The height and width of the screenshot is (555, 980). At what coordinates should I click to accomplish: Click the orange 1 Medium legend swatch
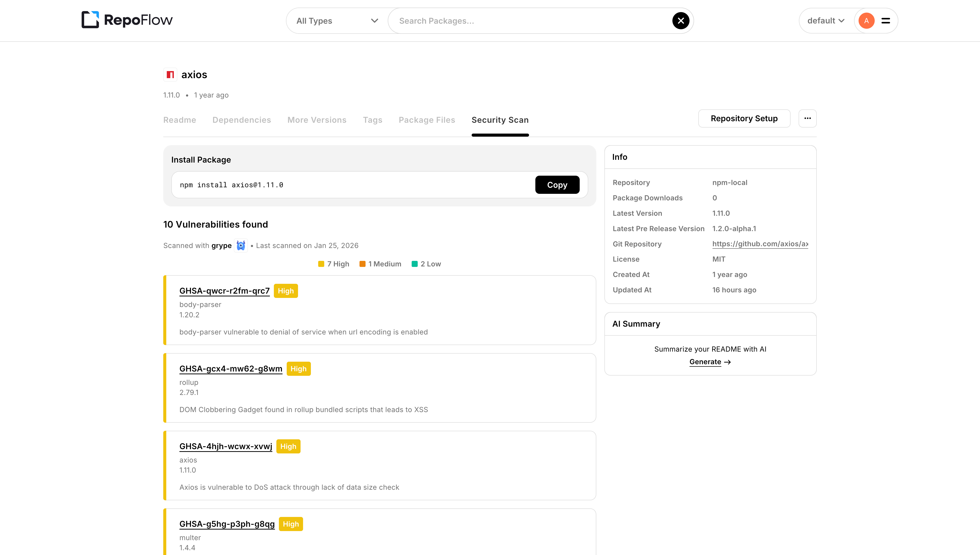pyautogui.click(x=363, y=264)
